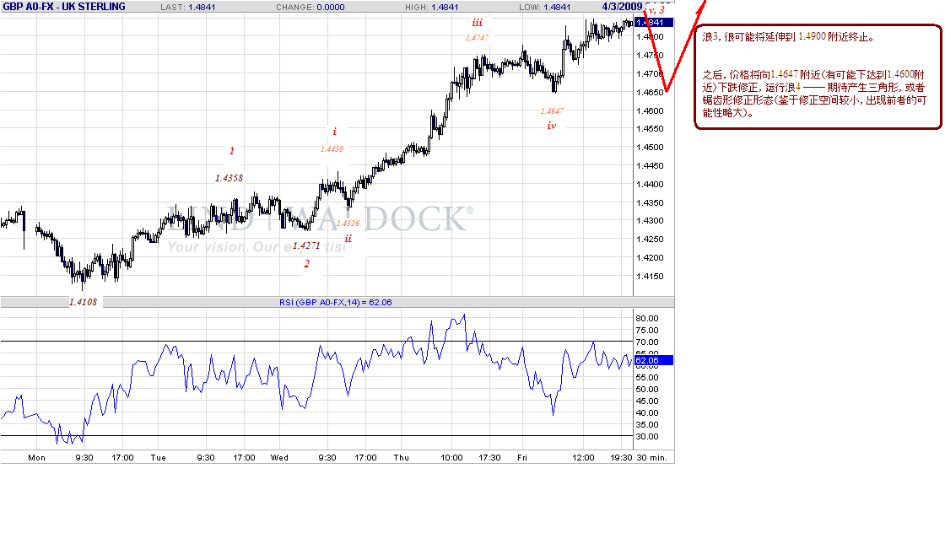
Task: Click the 1.4430 price annotation
Action: point(332,148)
